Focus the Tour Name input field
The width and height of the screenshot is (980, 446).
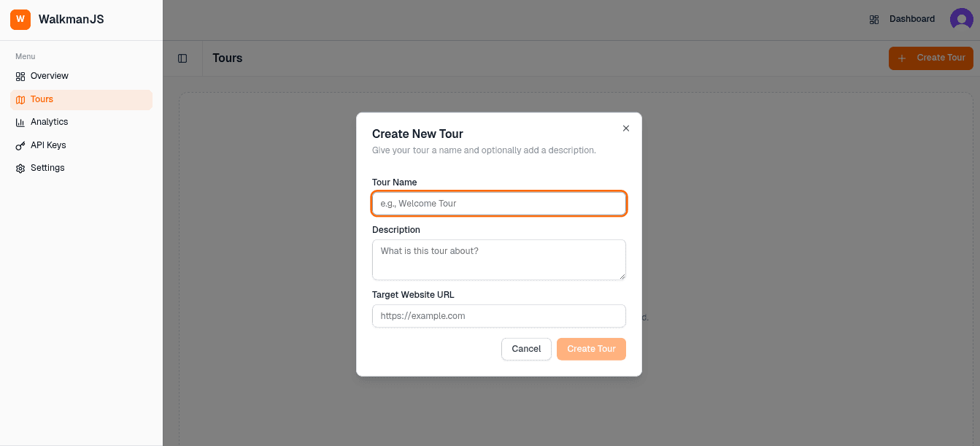coord(499,204)
